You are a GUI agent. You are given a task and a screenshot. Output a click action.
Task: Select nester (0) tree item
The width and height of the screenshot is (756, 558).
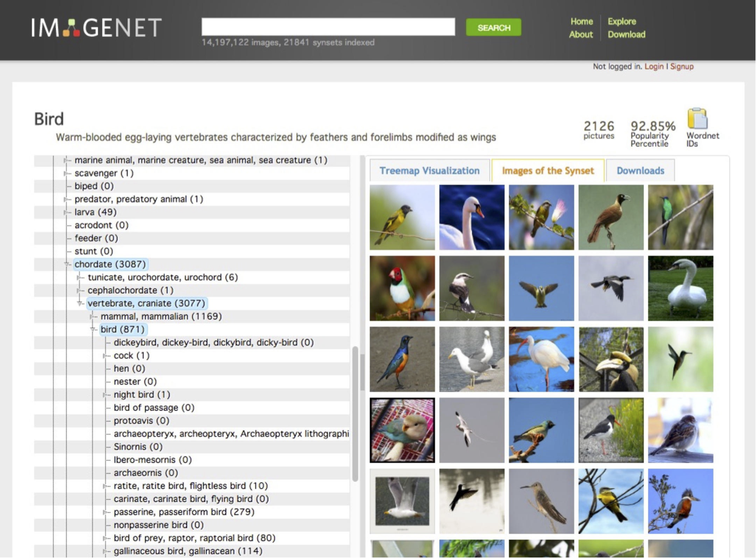135,382
